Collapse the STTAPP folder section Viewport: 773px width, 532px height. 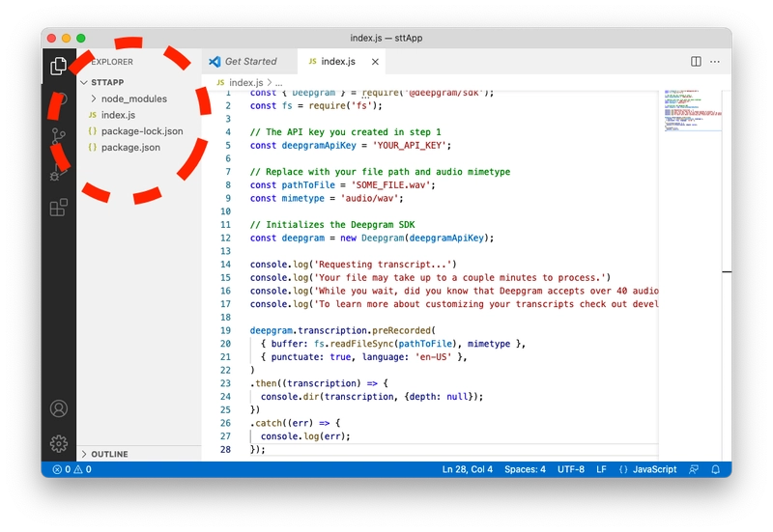(x=107, y=82)
